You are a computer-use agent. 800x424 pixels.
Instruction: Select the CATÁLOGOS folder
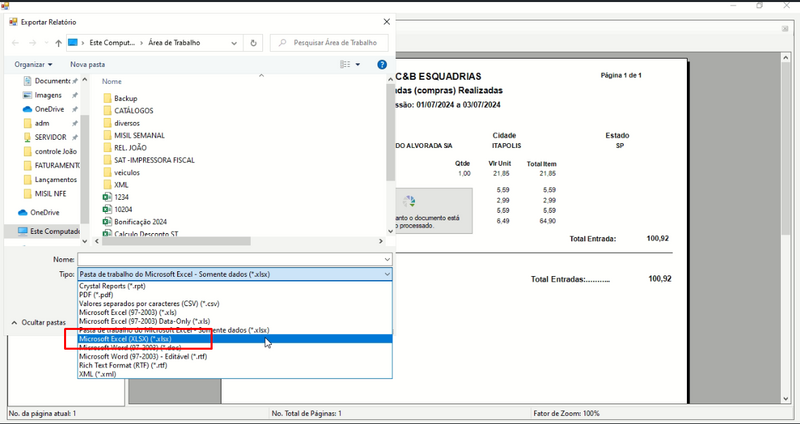pyautogui.click(x=134, y=110)
